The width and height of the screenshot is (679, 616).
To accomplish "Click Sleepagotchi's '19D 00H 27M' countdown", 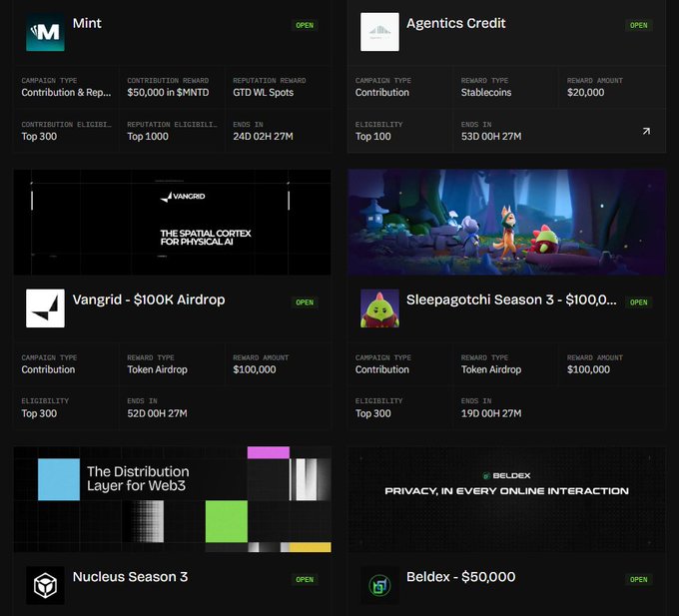I will 491,413.
